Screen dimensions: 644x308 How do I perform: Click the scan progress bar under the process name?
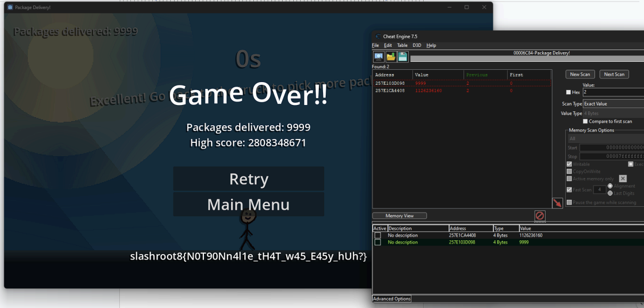527,59
